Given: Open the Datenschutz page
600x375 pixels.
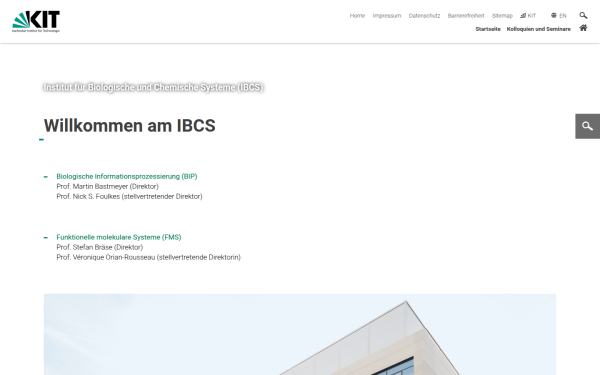Looking at the screenshot, I should point(424,16).
